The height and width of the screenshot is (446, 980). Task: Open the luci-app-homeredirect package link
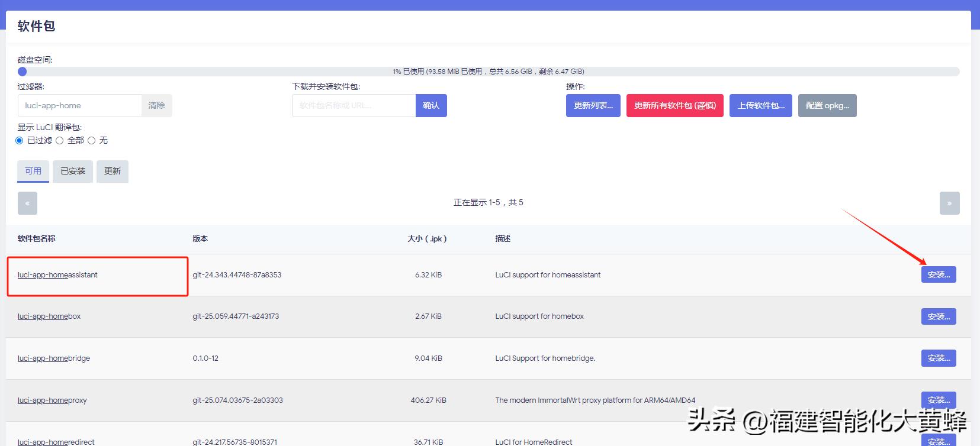pyautogui.click(x=56, y=441)
